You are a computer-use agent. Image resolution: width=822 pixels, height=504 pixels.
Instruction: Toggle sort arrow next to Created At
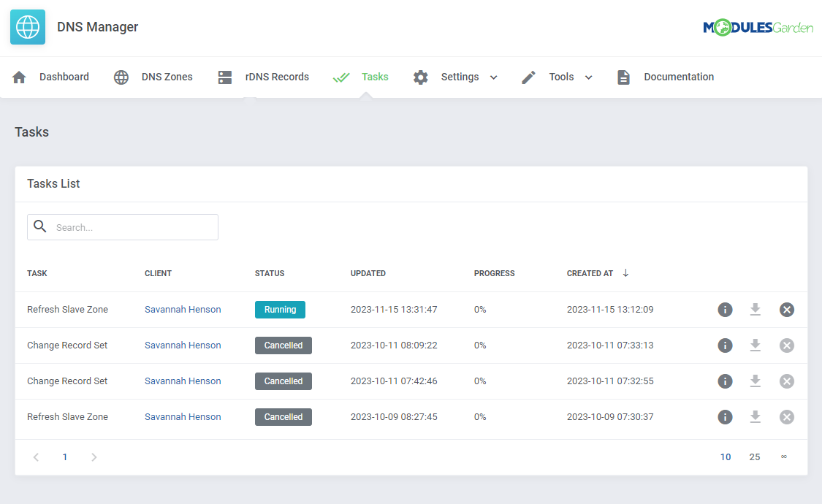pyautogui.click(x=625, y=273)
